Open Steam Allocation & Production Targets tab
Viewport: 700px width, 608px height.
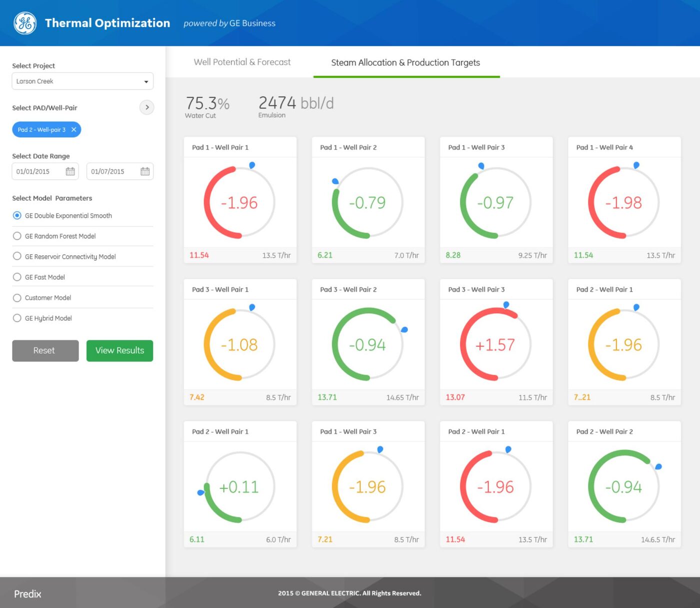[405, 63]
